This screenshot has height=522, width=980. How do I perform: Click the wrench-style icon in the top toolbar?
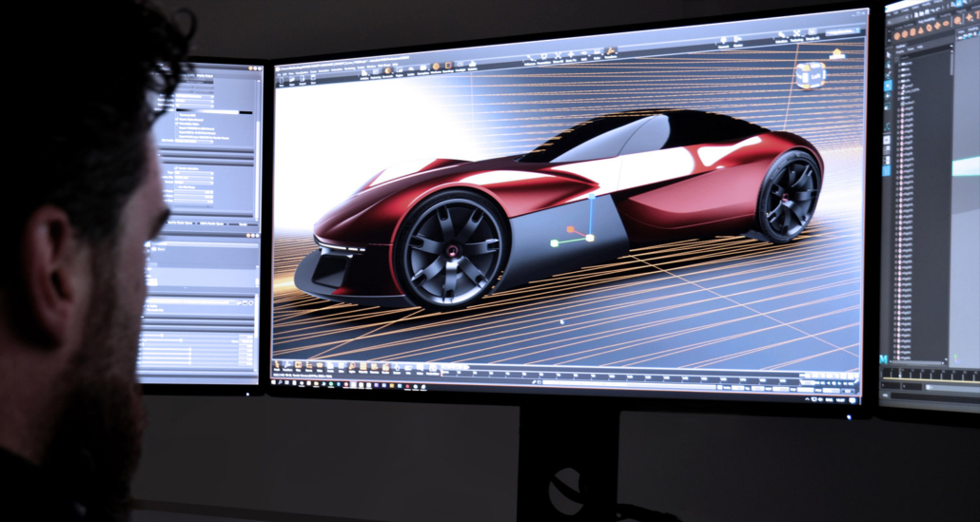pyautogui.click(x=782, y=36)
